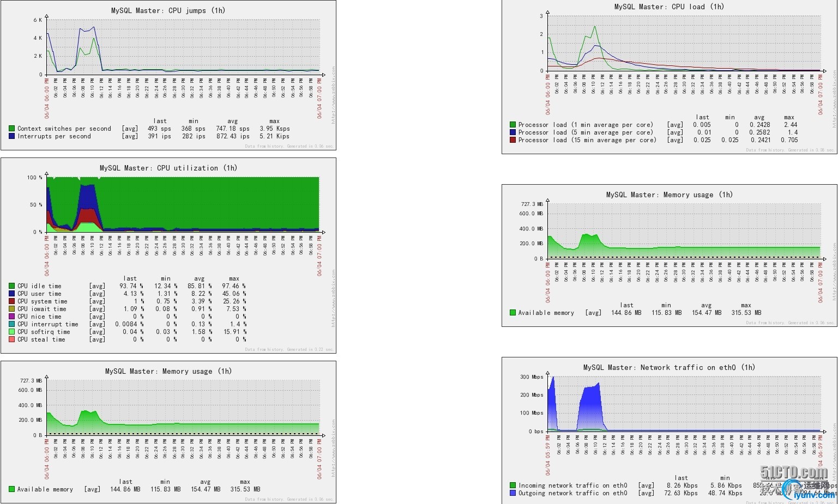Click the '0.705' processor load max value
838x504 pixels.
point(789,140)
